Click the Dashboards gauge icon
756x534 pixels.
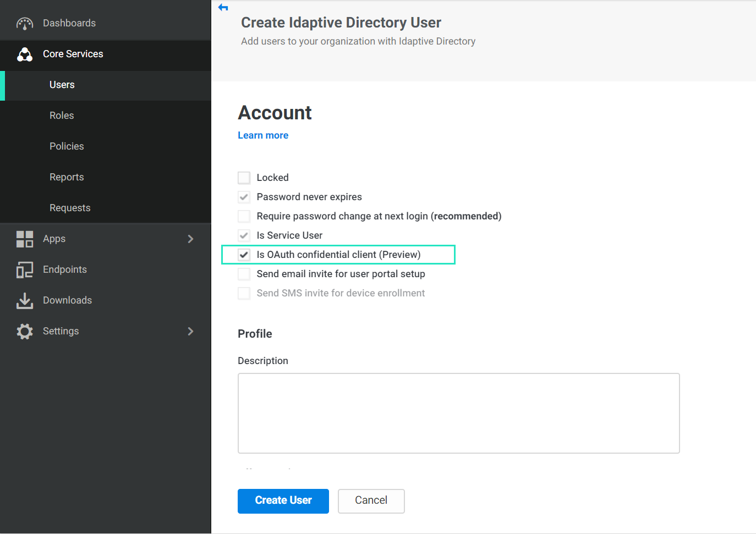pos(25,23)
